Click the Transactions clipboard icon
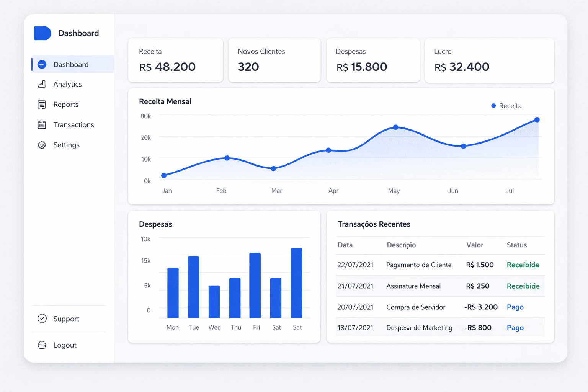Viewport: 588px width, 392px height. [x=42, y=124]
